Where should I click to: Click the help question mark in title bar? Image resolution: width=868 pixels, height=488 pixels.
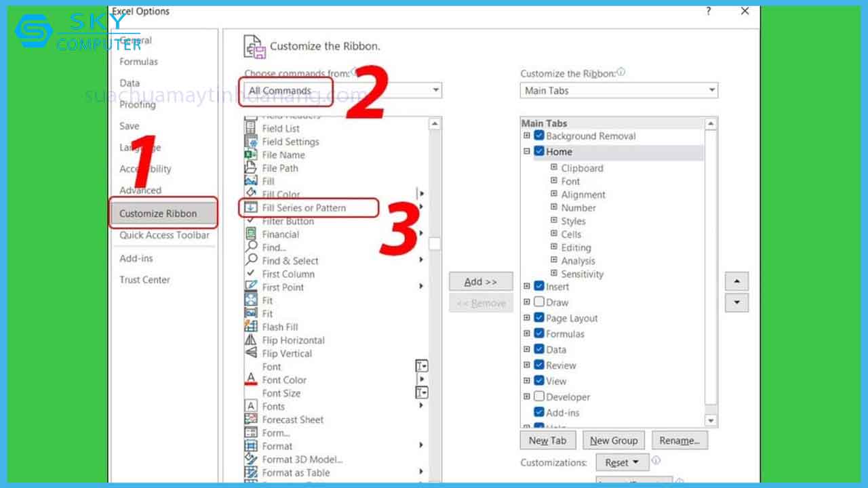click(709, 12)
